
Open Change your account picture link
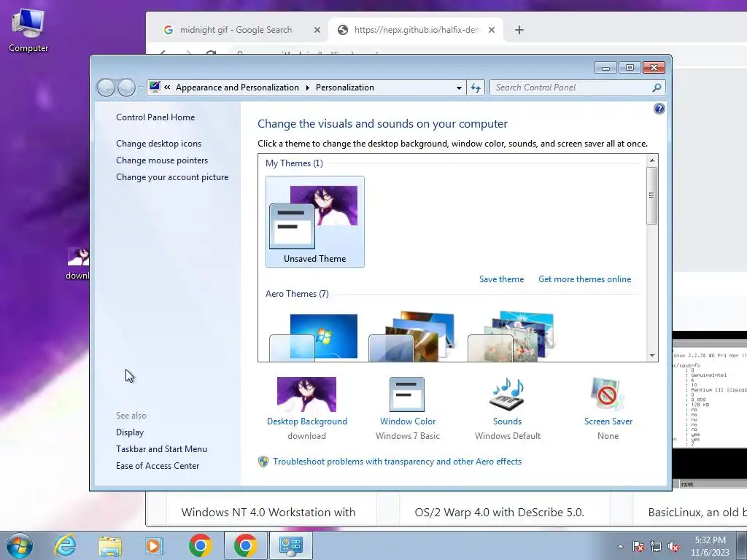pos(172,177)
